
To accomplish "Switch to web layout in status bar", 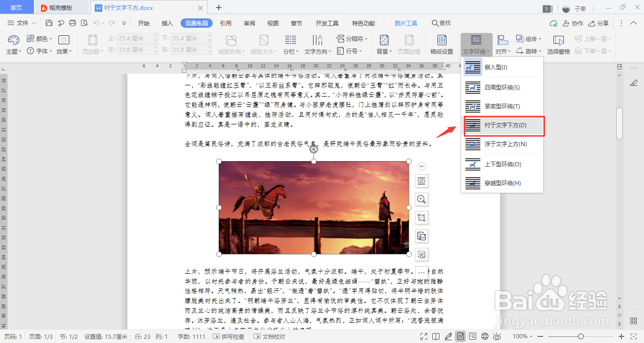I will point(485,336).
